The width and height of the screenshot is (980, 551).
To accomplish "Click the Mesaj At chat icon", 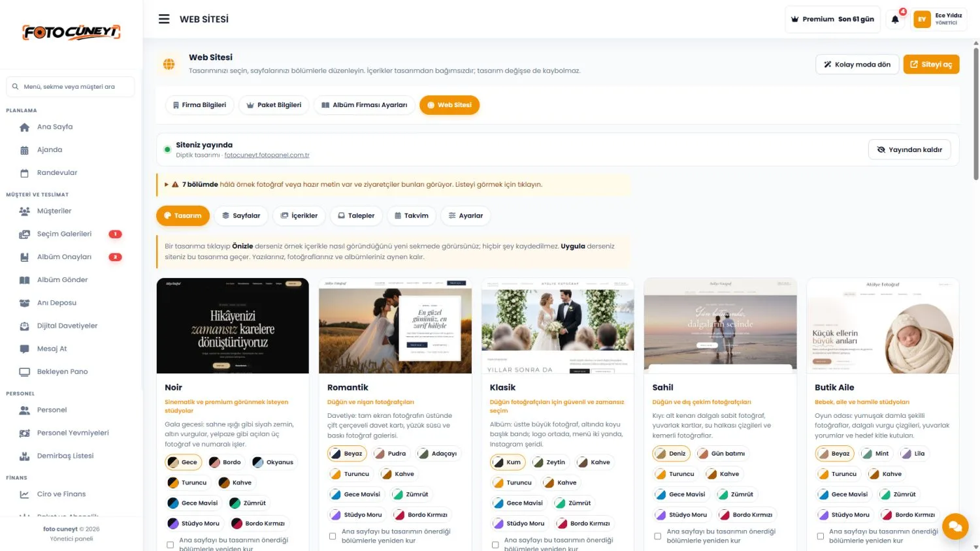I will point(24,349).
